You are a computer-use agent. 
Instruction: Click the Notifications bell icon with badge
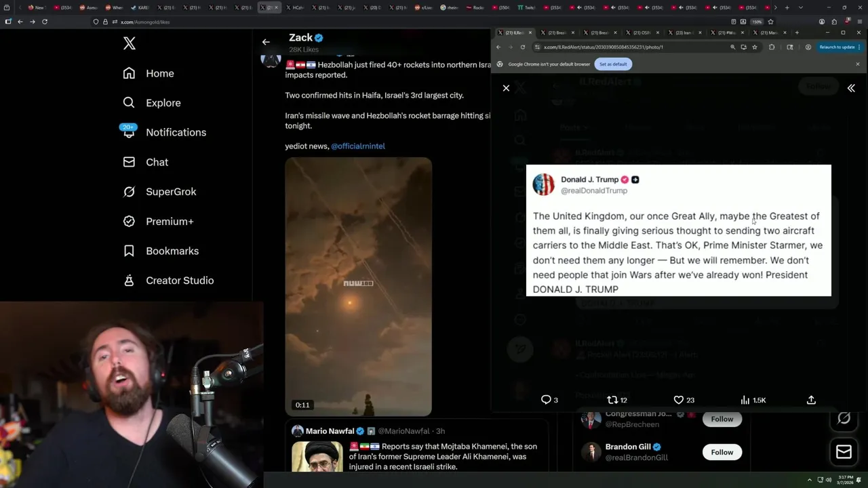129,131
